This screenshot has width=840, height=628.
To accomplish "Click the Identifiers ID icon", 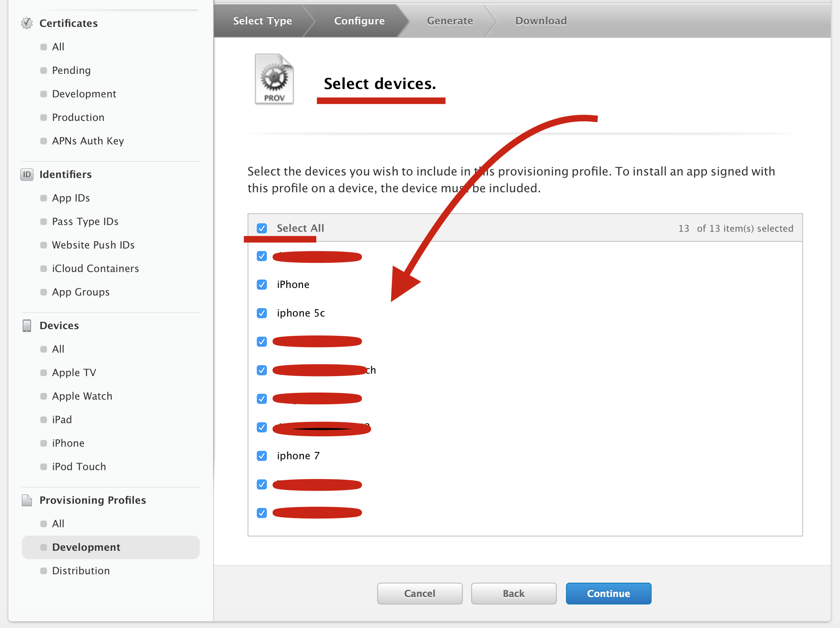I will tap(27, 174).
